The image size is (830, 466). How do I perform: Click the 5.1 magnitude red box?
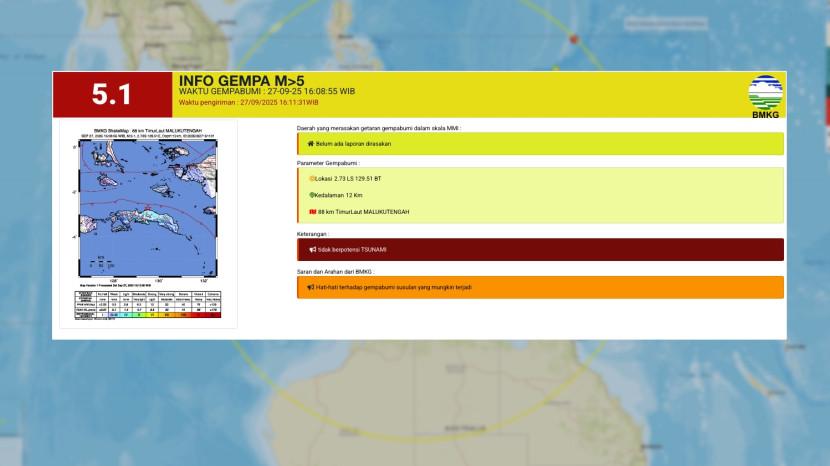pyautogui.click(x=112, y=95)
